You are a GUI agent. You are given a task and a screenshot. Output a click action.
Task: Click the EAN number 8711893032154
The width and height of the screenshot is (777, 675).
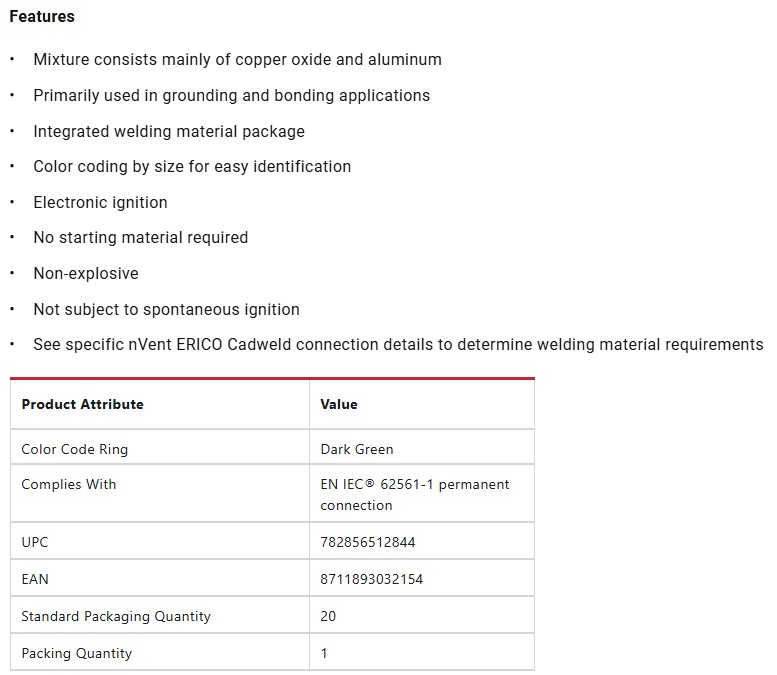point(372,579)
